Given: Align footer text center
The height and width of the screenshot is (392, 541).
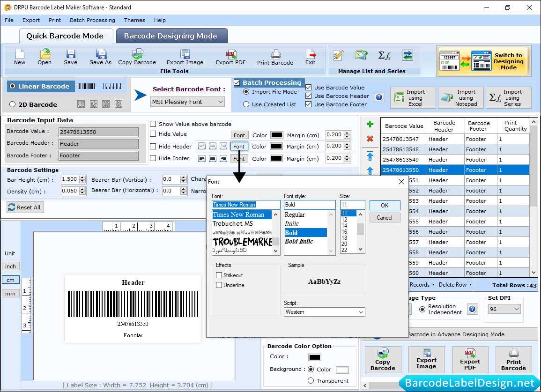Looking at the screenshot, I should tap(213, 158).
